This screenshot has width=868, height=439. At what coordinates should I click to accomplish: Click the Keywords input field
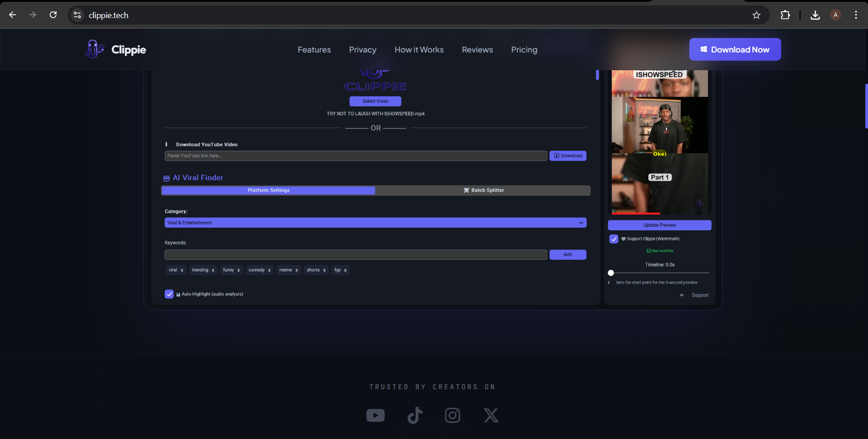click(356, 255)
